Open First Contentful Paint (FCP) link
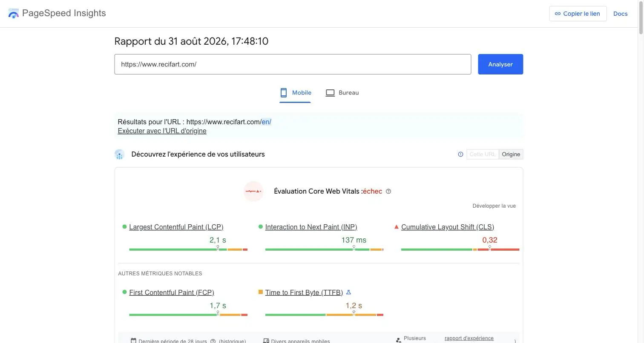This screenshot has width=644, height=343. (172, 293)
